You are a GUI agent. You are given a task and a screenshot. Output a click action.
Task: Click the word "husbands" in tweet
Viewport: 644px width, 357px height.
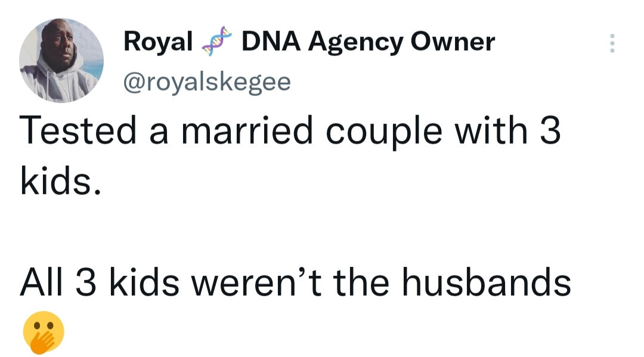click(x=487, y=282)
